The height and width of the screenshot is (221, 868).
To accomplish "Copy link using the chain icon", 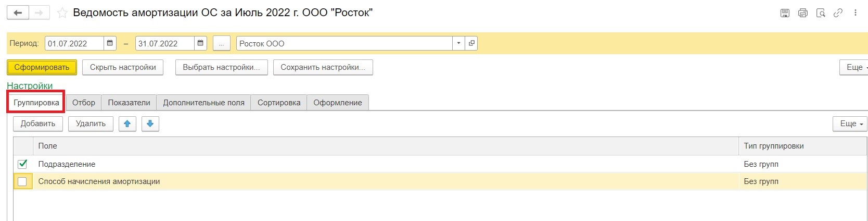I will click(x=838, y=13).
